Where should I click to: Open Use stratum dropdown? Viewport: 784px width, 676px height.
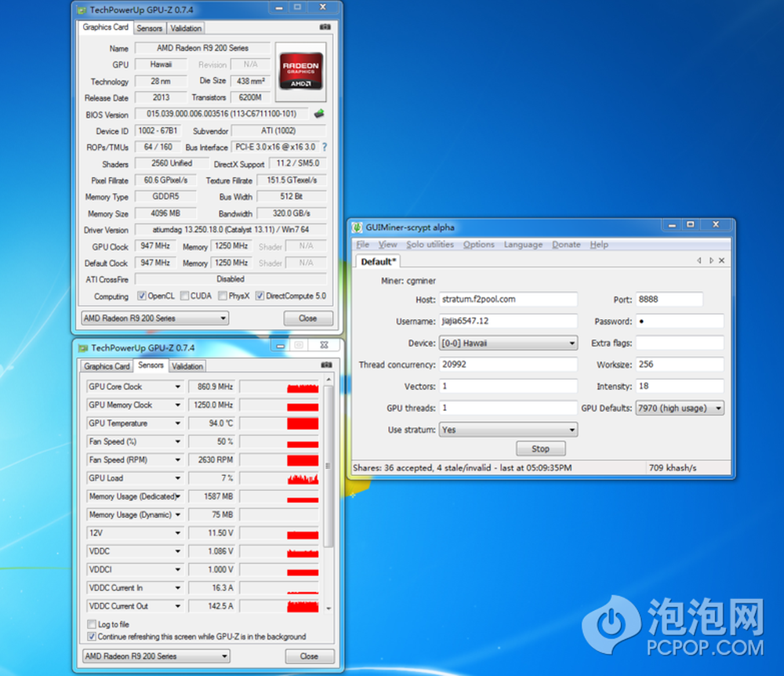(x=509, y=430)
